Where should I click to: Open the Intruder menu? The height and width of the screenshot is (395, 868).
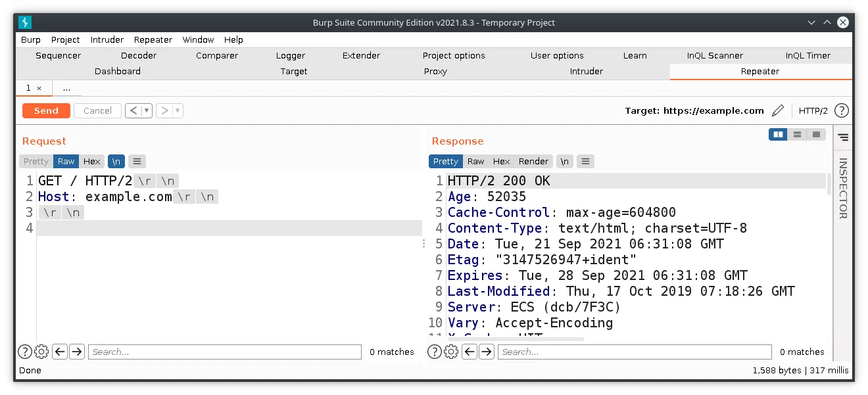click(107, 39)
